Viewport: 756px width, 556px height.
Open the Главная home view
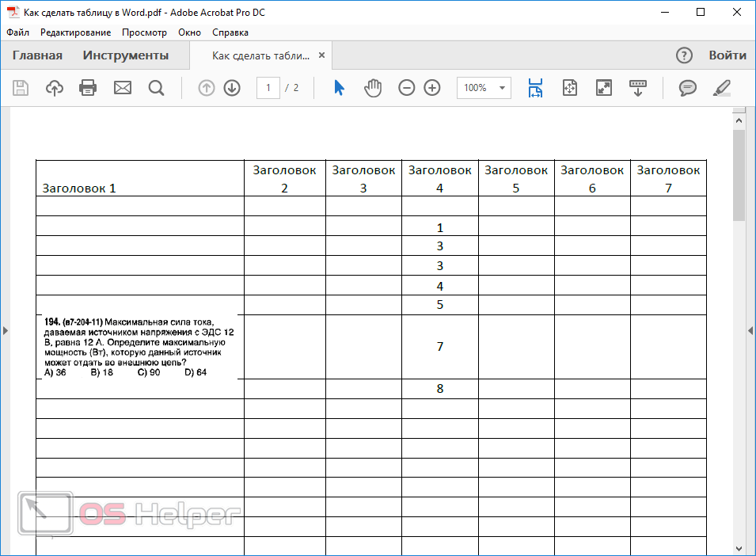point(37,55)
